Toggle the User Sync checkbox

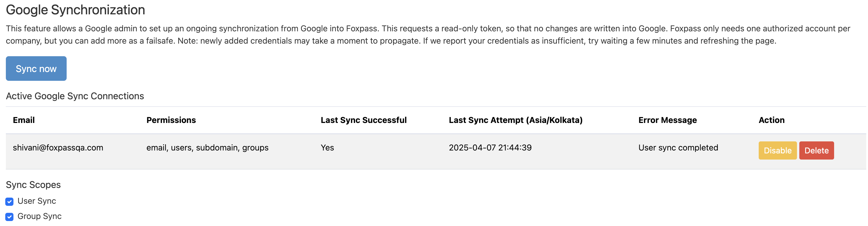point(9,201)
